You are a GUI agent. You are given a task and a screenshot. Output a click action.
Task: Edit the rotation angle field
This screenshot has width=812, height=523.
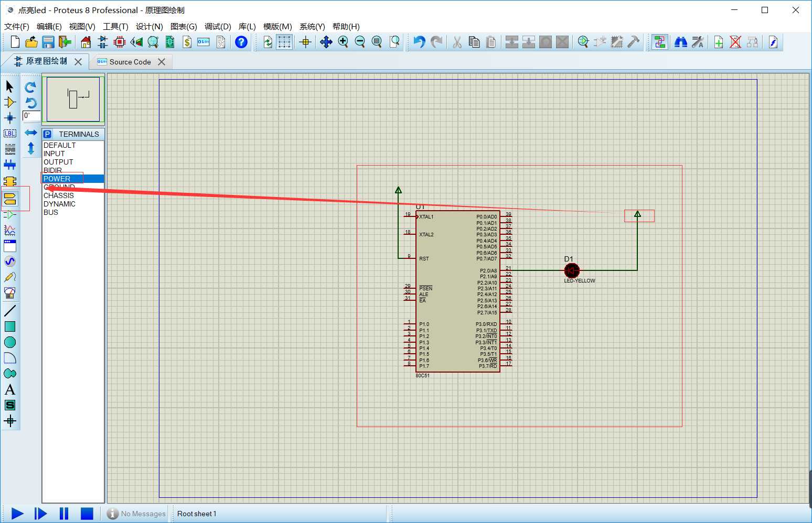(x=31, y=116)
